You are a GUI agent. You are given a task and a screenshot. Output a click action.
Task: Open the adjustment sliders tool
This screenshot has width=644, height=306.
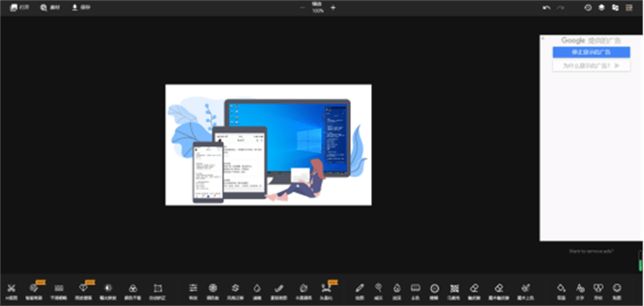(x=193, y=288)
